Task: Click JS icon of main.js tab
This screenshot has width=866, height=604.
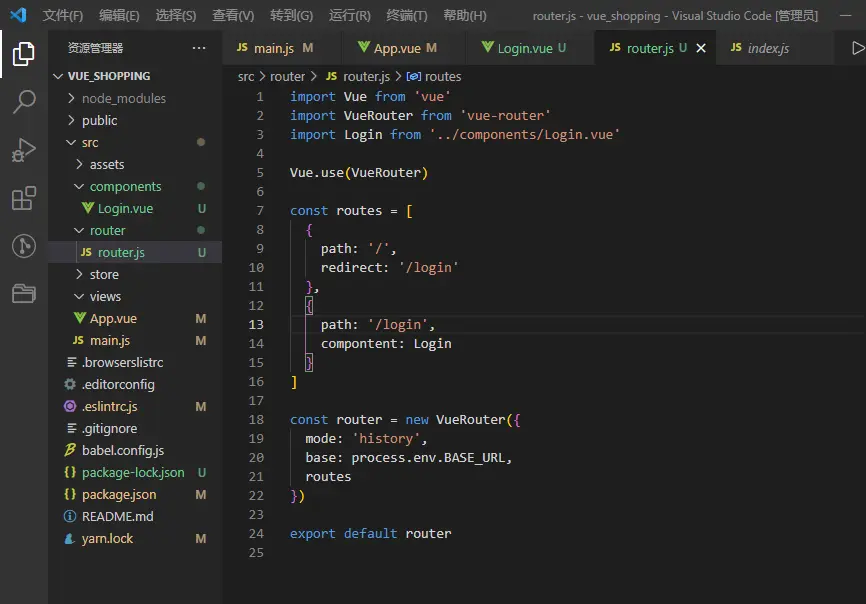Action: click(242, 47)
